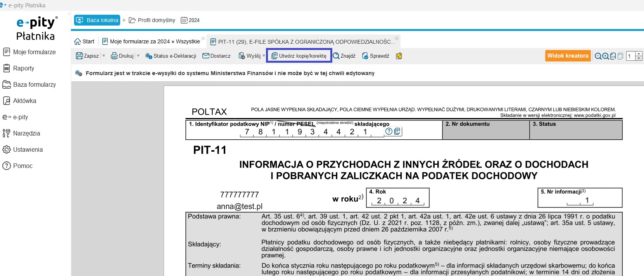
Task: Expand the Zapisz dropdown arrow
Action: [x=104, y=56]
